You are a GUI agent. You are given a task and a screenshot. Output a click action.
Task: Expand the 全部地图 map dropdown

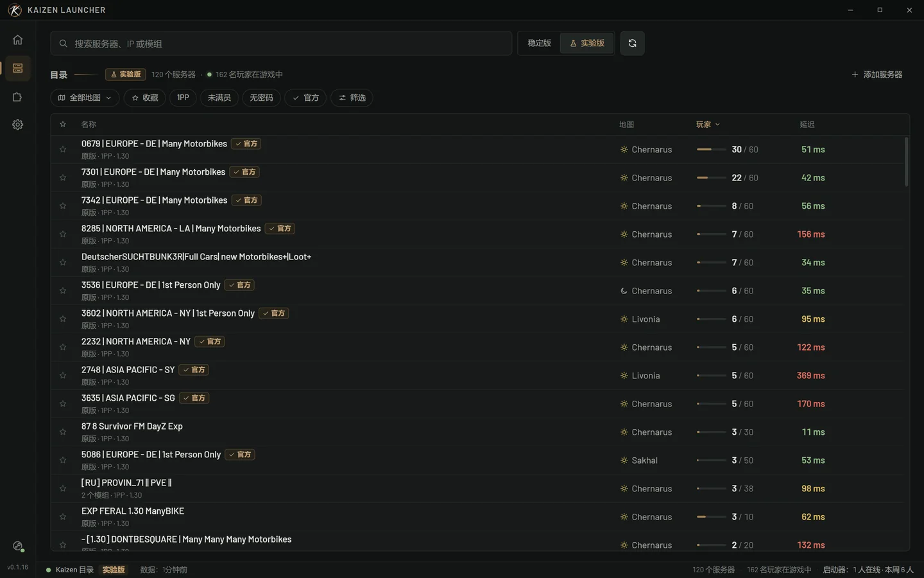pyautogui.click(x=85, y=98)
